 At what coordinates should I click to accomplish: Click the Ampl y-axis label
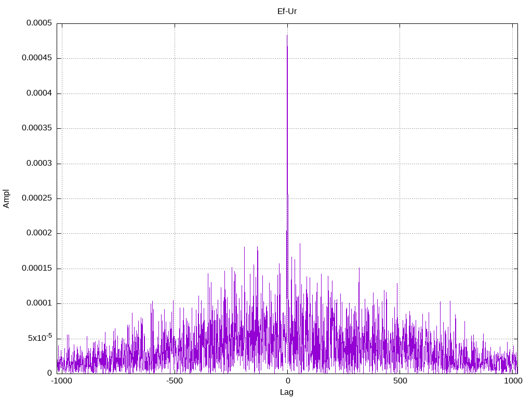(x=6, y=199)
